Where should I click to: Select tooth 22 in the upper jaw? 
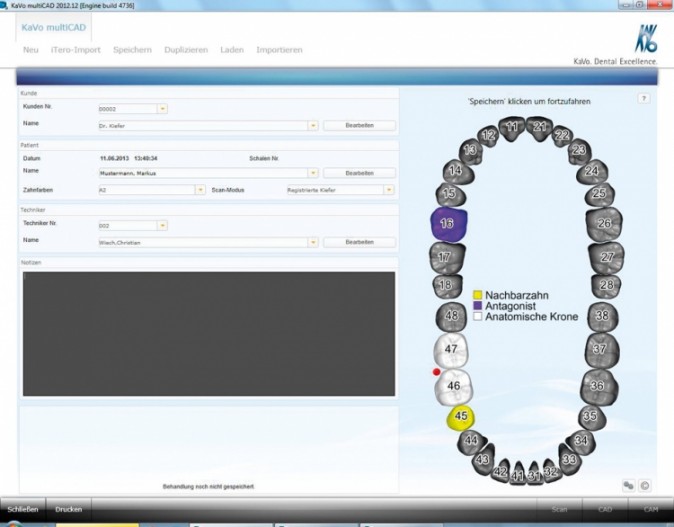pyautogui.click(x=562, y=135)
